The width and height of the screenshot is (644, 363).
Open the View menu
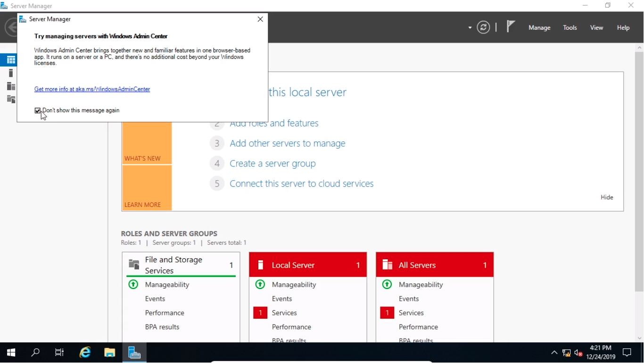pyautogui.click(x=596, y=28)
